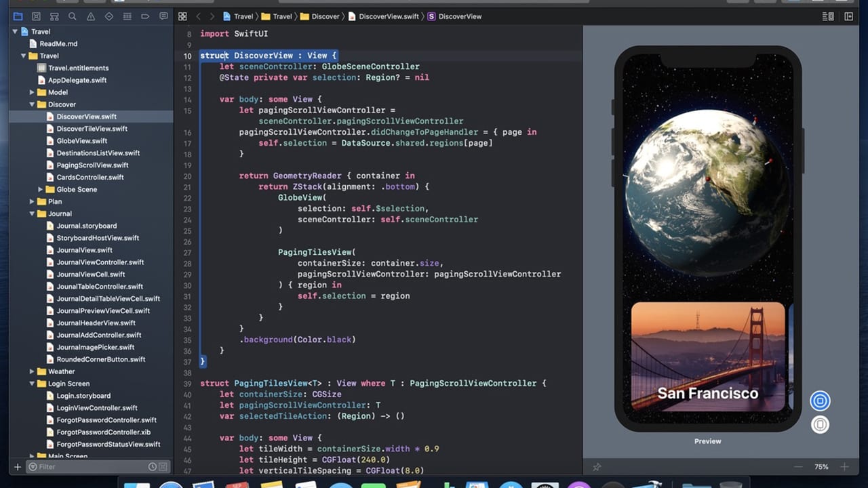Screen dimensions: 868x488
Task: Open StoryboardHostView.swift
Action: 98,238
